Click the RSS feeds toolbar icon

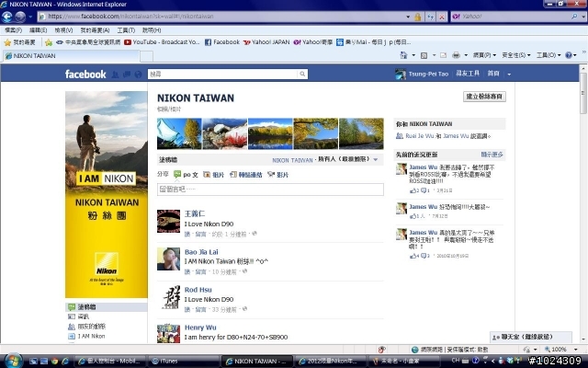[x=424, y=55]
